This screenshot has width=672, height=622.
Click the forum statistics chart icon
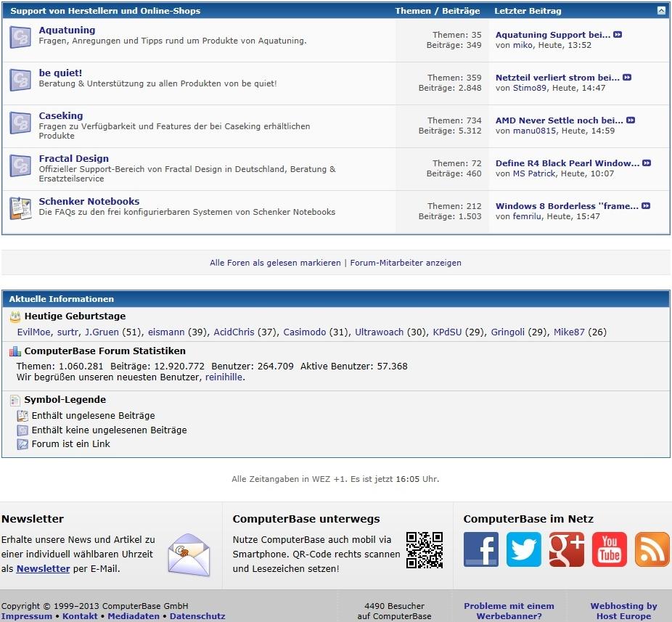coord(15,351)
